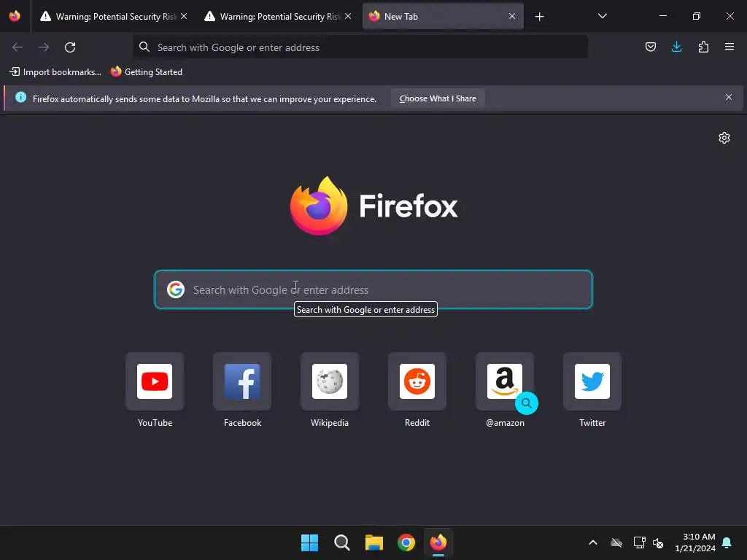Open the Twitter shortcut tile
This screenshot has height=560, width=747.
pyautogui.click(x=592, y=381)
